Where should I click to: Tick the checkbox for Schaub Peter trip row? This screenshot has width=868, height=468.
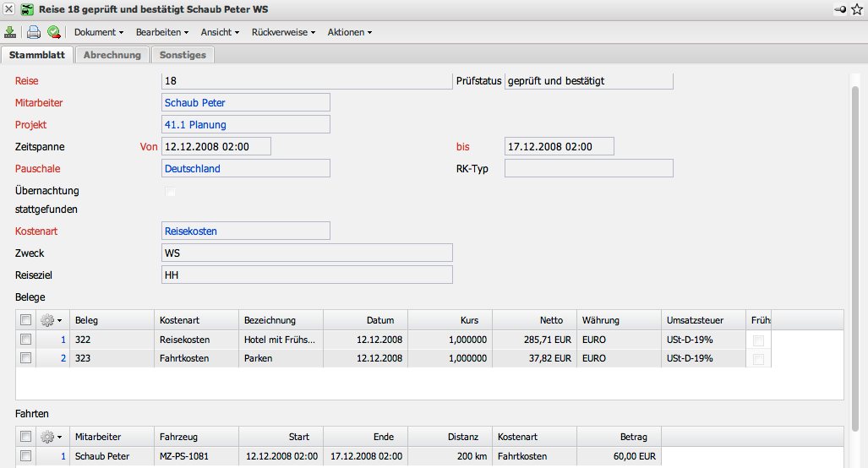26,456
